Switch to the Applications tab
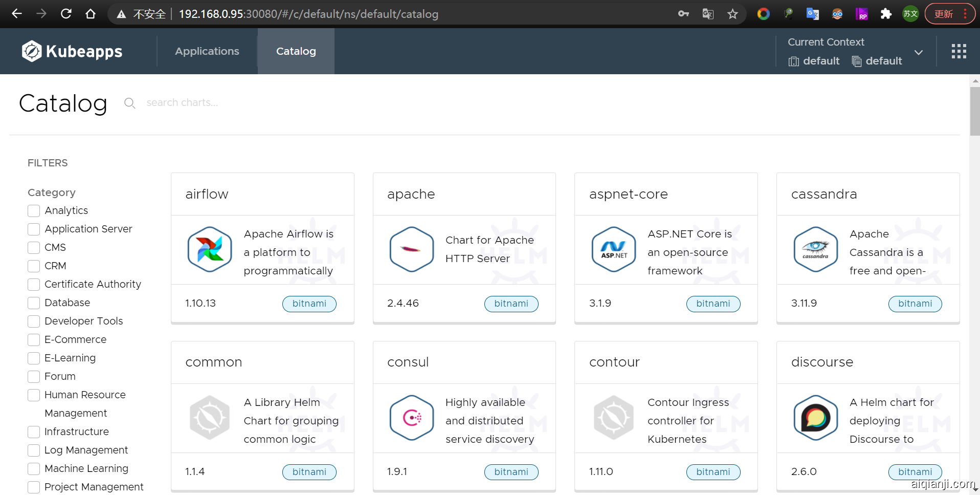Viewport: 980px width, 495px height. [207, 51]
